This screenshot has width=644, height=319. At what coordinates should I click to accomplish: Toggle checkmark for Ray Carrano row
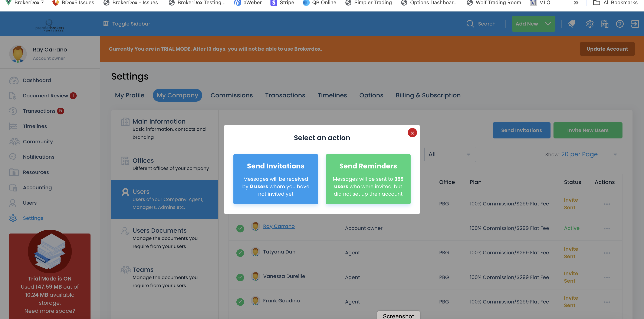pyautogui.click(x=240, y=228)
